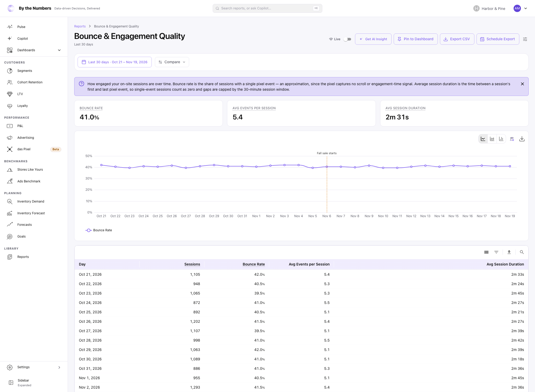Click Schedule Export button
This screenshot has width=535, height=392.
point(498,39)
